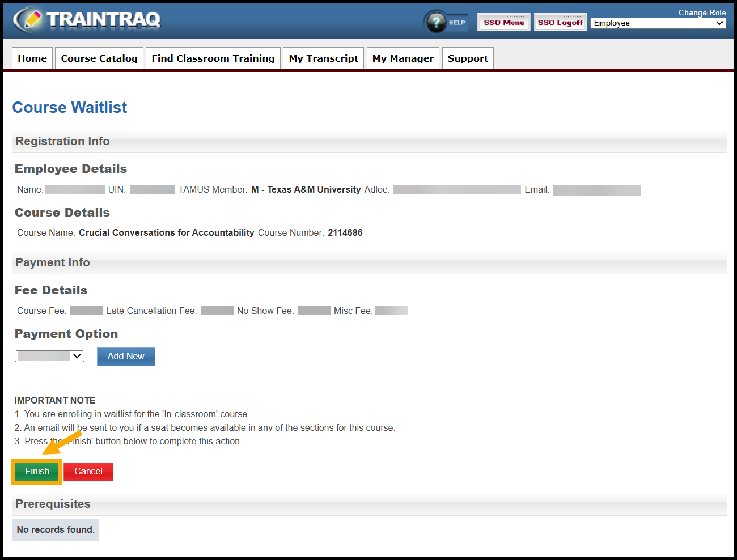The width and height of the screenshot is (737, 560).
Task: Cancel the waitlist enrollment
Action: (x=88, y=472)
